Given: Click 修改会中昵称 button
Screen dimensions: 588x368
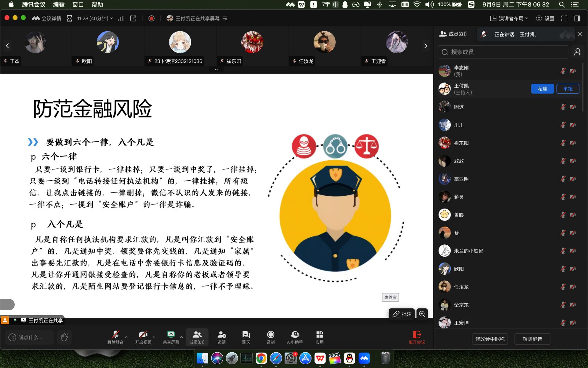Looking at the screenshot, I should (x=490, y=339).
